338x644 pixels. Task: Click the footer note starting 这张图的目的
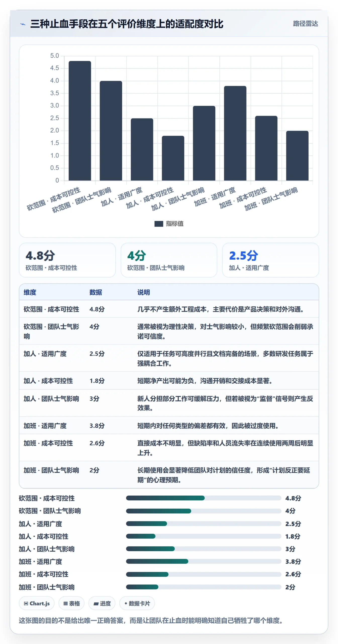pyautogui.click(x=151, y=621)
